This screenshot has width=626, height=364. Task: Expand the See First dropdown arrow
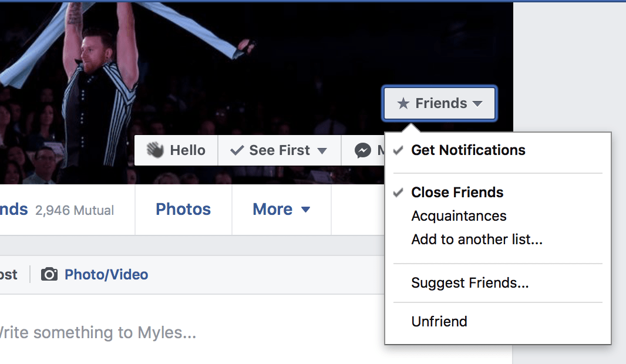322,151
